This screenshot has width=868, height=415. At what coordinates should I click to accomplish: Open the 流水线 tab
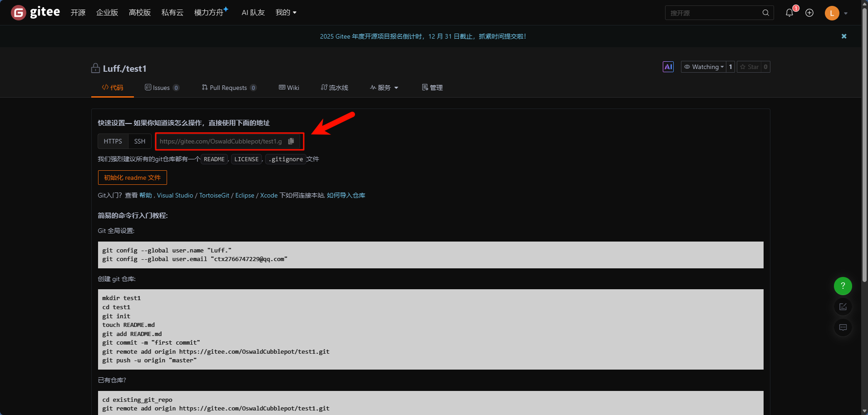[335, 88]
